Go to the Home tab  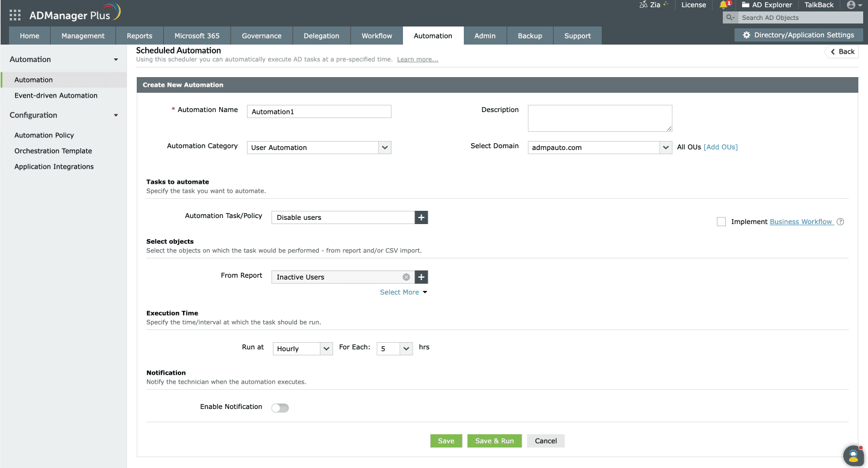(x=30, y=36)
